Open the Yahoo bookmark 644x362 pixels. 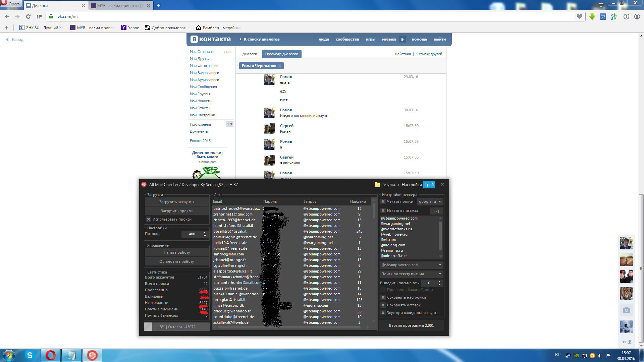point(130,28)
